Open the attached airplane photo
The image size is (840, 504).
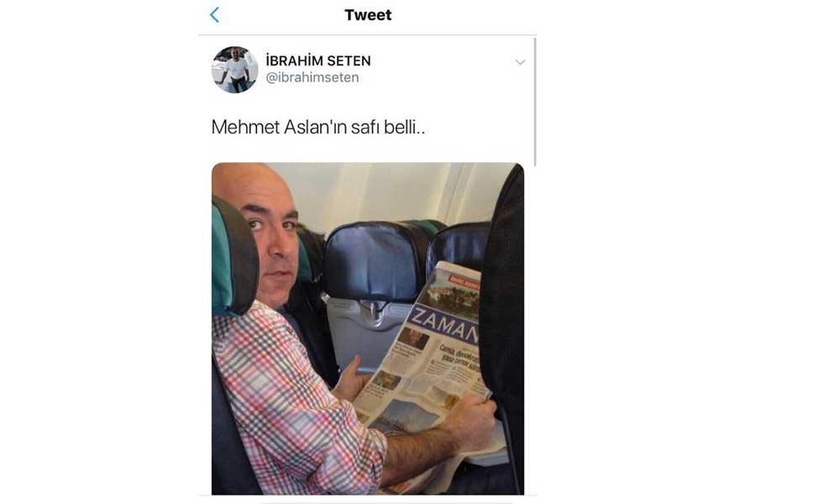click(x=368, y=328)
